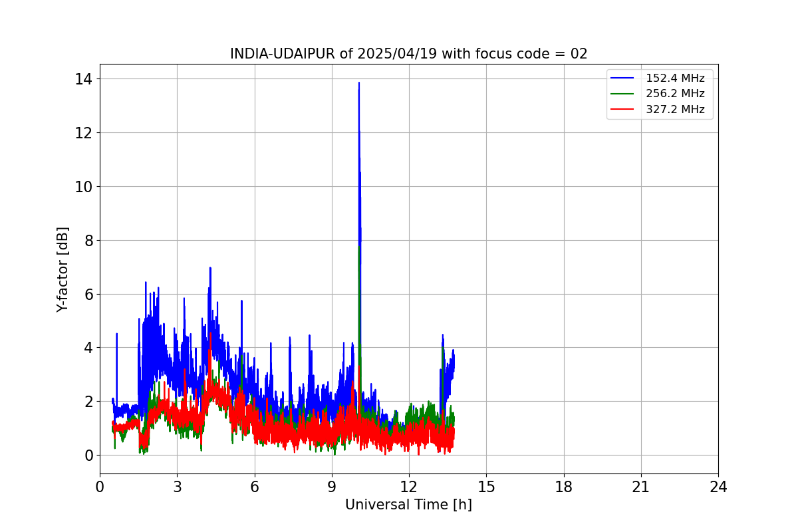798x532 pixels.
Task: Click y-axis tick label 6
Action: pos(88,294)
